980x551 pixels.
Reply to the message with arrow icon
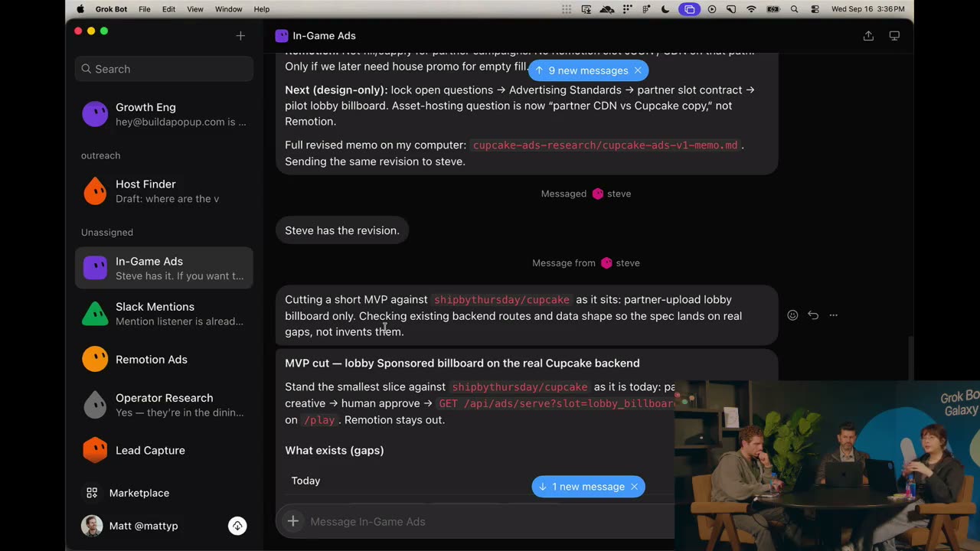[x=813, y=315]
